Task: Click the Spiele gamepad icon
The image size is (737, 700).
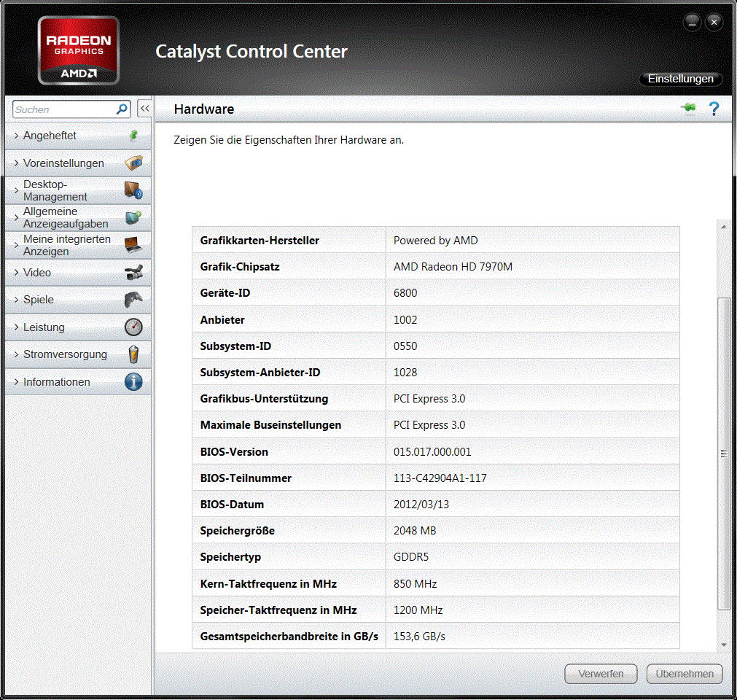Action: pyautogui.click(x=133, y=300)
